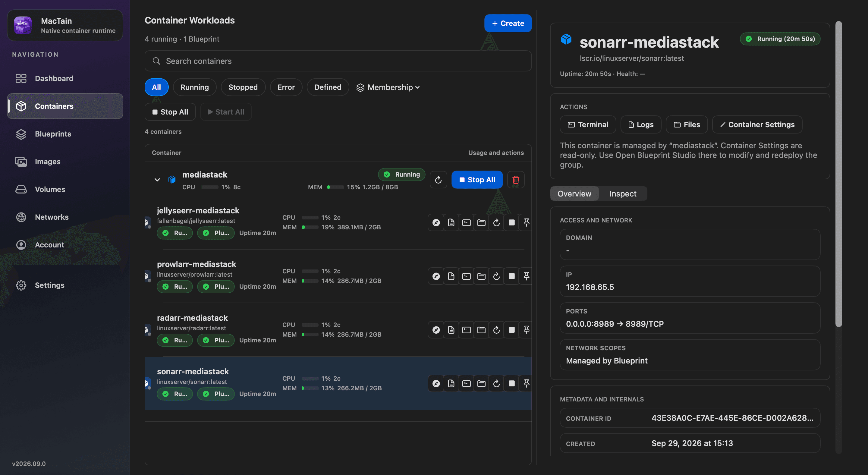Open Logs in the Actions panel
The width and height of the screenshot is (868, 475).
(641, 125)
